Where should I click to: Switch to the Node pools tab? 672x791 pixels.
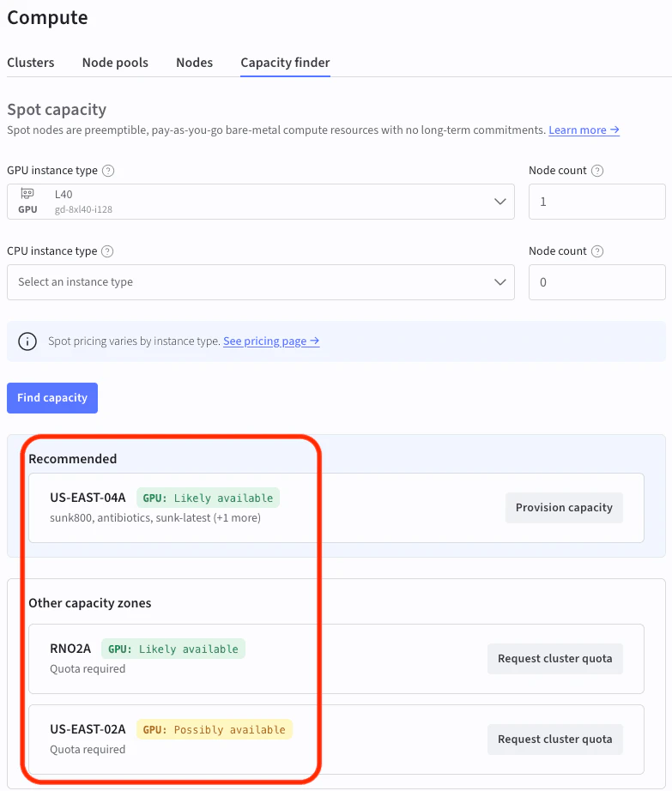pyautogui.click(x=115, y=63)
